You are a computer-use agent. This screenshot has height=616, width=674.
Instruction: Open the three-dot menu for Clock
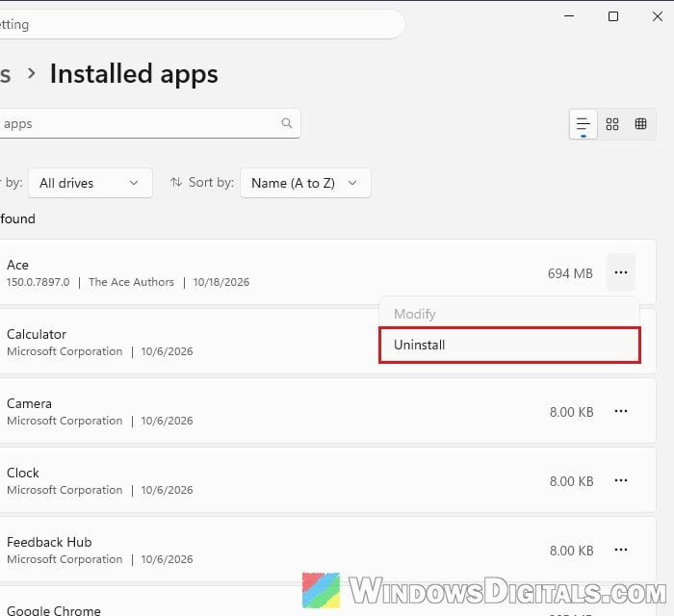point(621,480)
